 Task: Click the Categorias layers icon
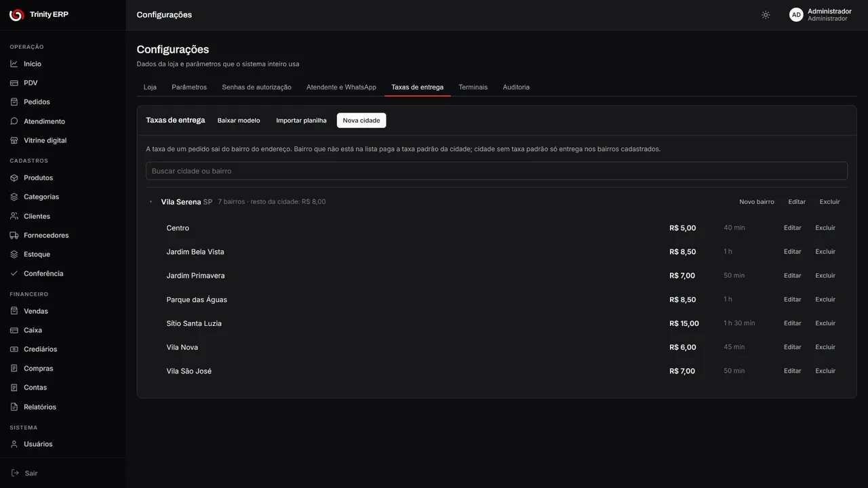14,197
